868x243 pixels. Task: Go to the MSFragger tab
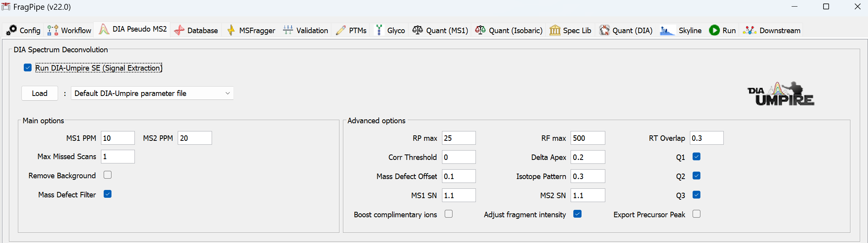[x=251, y=30]
